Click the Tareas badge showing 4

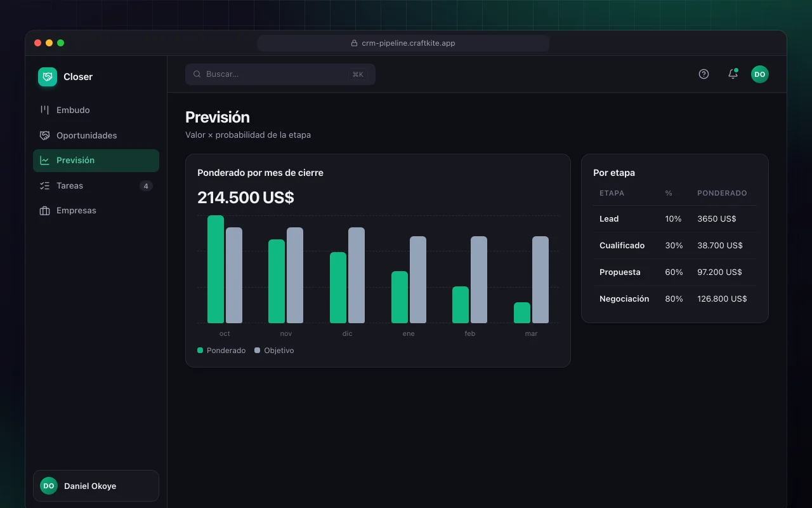(146, 186)
